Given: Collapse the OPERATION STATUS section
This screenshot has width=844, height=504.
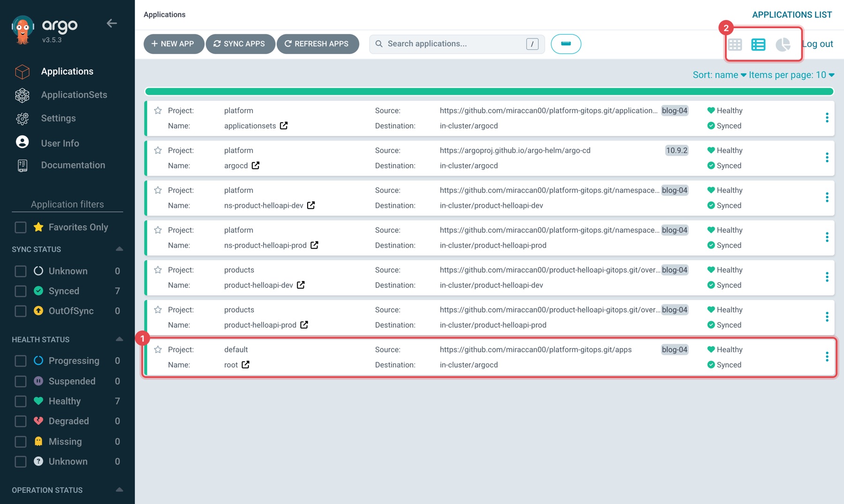Looking at the screenshot, I should (119, 489).
